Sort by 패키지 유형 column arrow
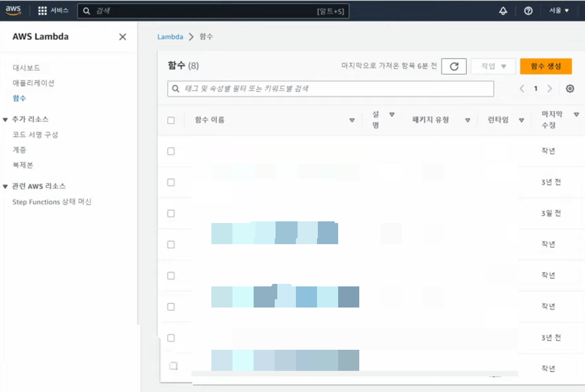 [x=467, y=120]
